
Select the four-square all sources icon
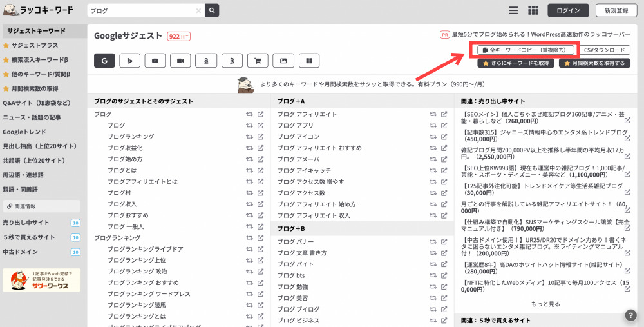[309, 61]
